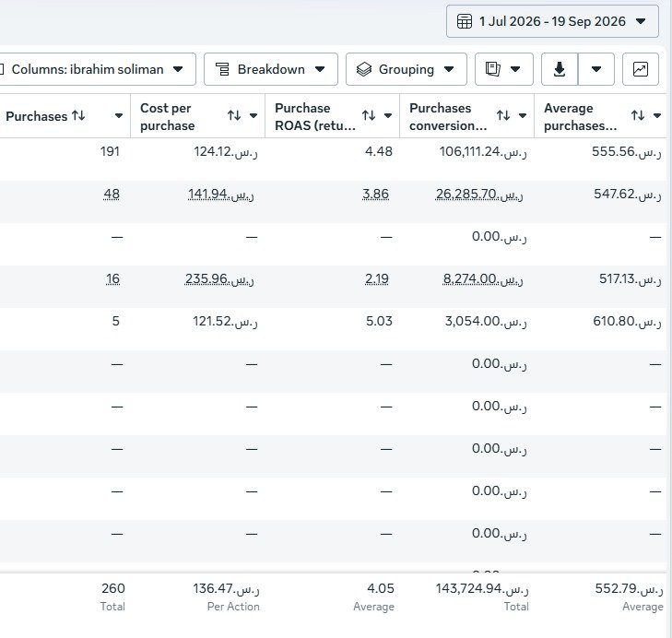The height and width of the screenshot is (638, 672).
Task: Click the 26,285.70 conversion value
Action: click(479, 195)
